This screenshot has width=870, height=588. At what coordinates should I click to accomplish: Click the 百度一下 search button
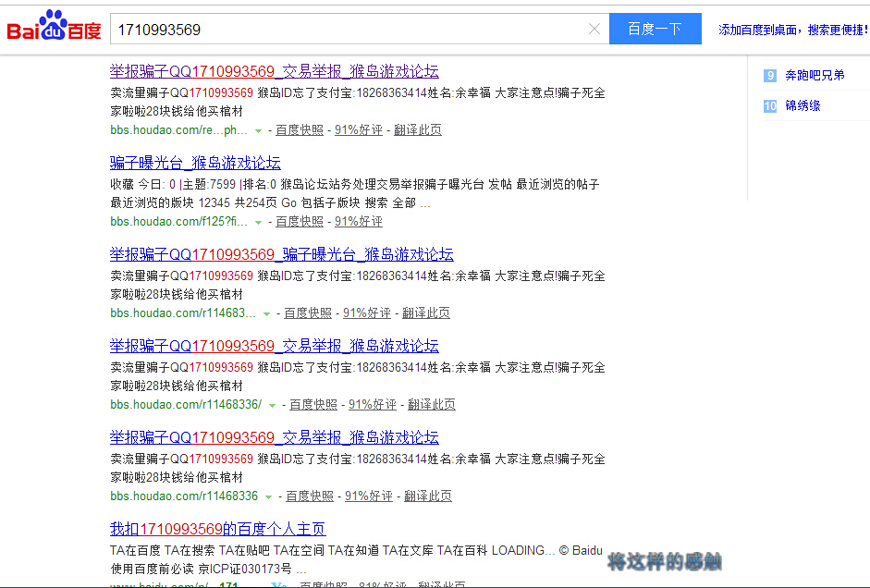(656, 29)
